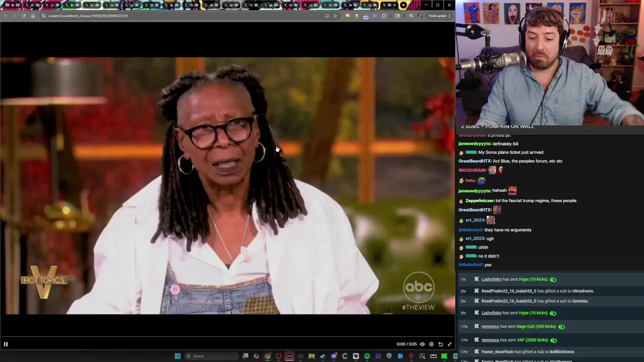Open the browser profile avatar
The width and height of the screenshot is (644, 362).
420,16
